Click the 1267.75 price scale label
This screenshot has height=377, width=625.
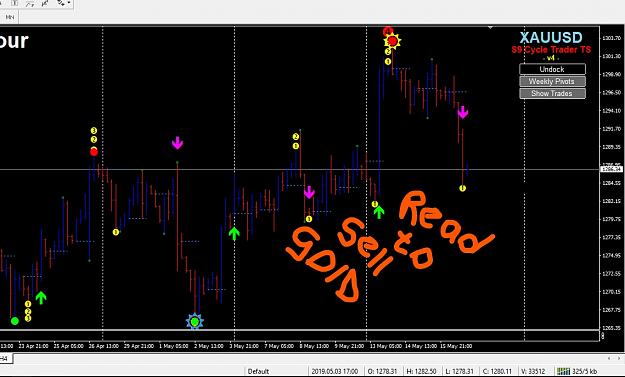pyautogui.click(x=611, y=310)
